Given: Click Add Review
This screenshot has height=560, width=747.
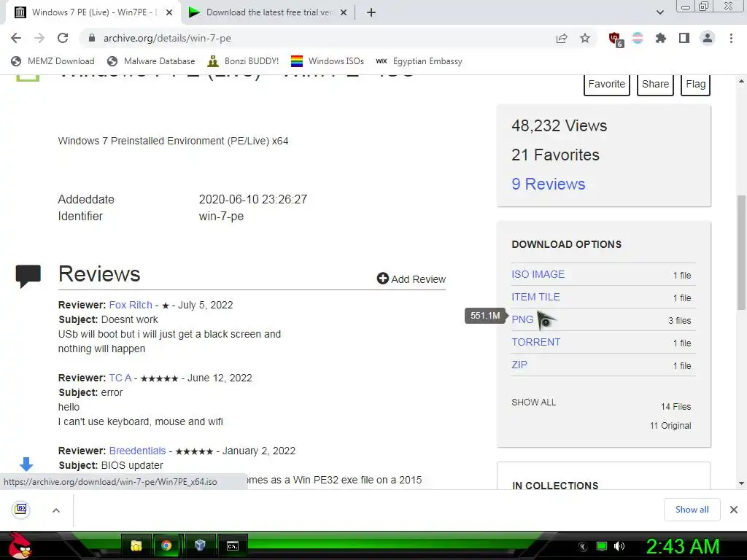Looking at the screenshot, I should tap(411, 279).
